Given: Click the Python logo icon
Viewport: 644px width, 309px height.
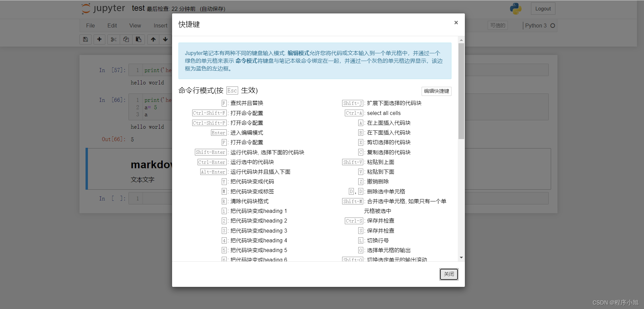Looking at the screenshot, I should pos(516,9).
